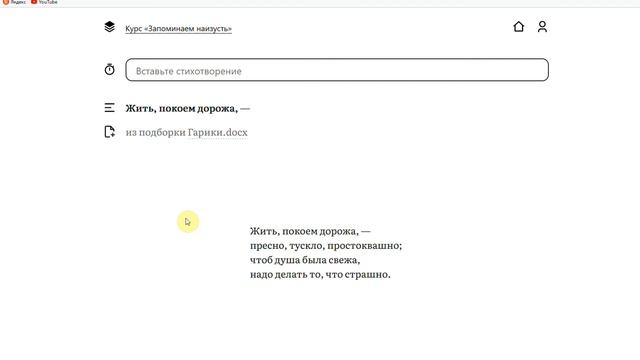Click the stopwatch timer icon
This screenshot has height=360, width=640.
(x=109, y=69)
